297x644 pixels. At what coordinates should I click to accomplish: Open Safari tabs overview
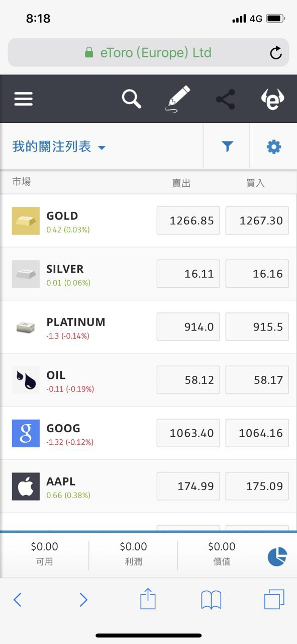tap(274, 599)
